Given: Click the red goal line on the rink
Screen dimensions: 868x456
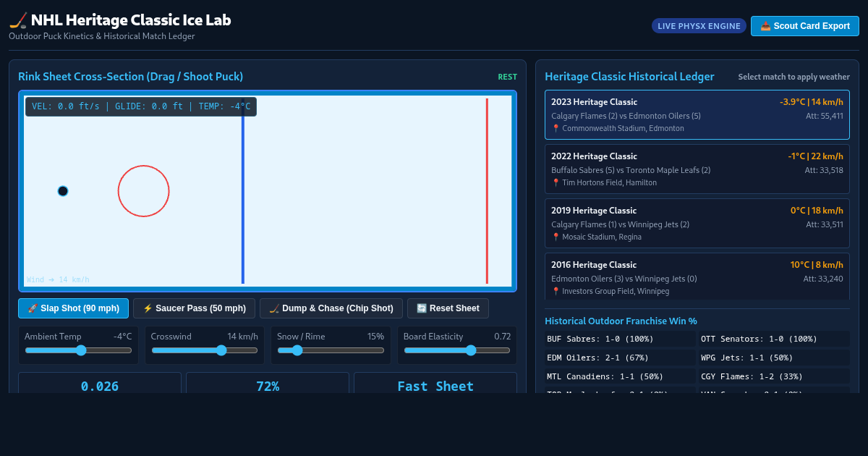Looking at the screenshot, I should click(487, 191).
